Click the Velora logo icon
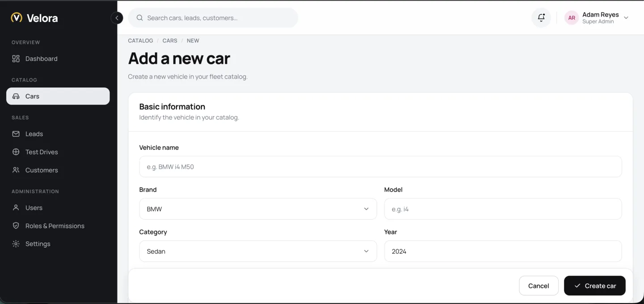 click(17, 18)
